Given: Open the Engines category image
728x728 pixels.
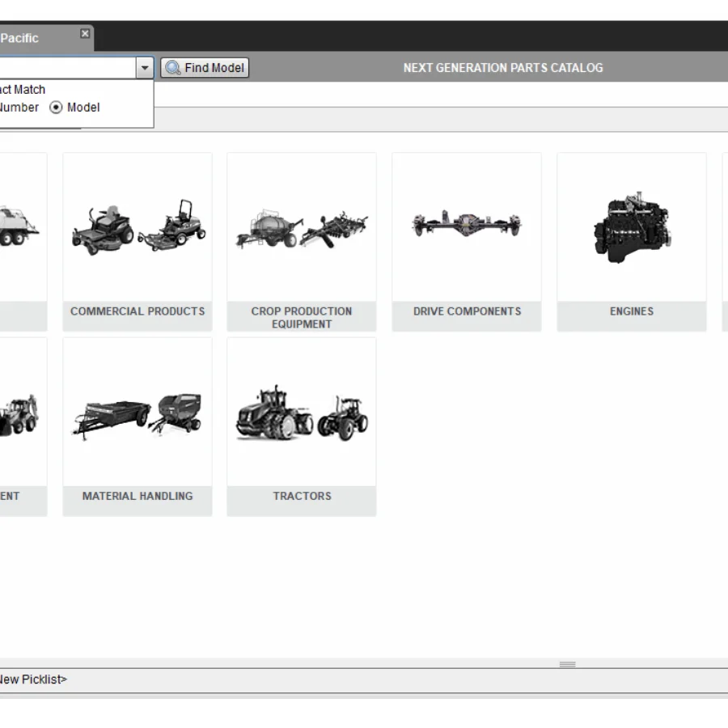Looking at the screenshot, I should (632, 227).
